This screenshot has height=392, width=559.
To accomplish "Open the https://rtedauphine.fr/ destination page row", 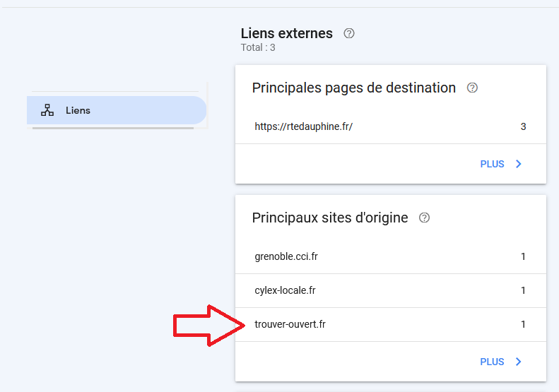I will coord(303,127).
